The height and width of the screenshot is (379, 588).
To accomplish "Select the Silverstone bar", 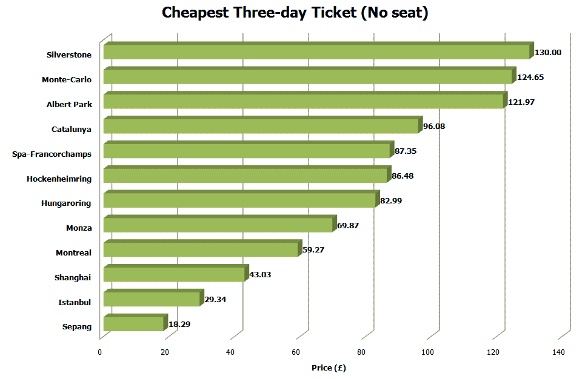I will 315,52.
